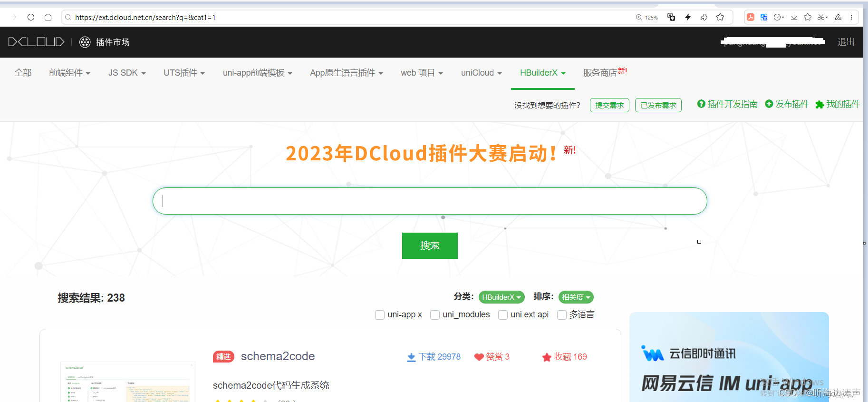Expand the JS SDK dropdown
Viewport: 868px width, 402px height.
(x=127, y=73)
